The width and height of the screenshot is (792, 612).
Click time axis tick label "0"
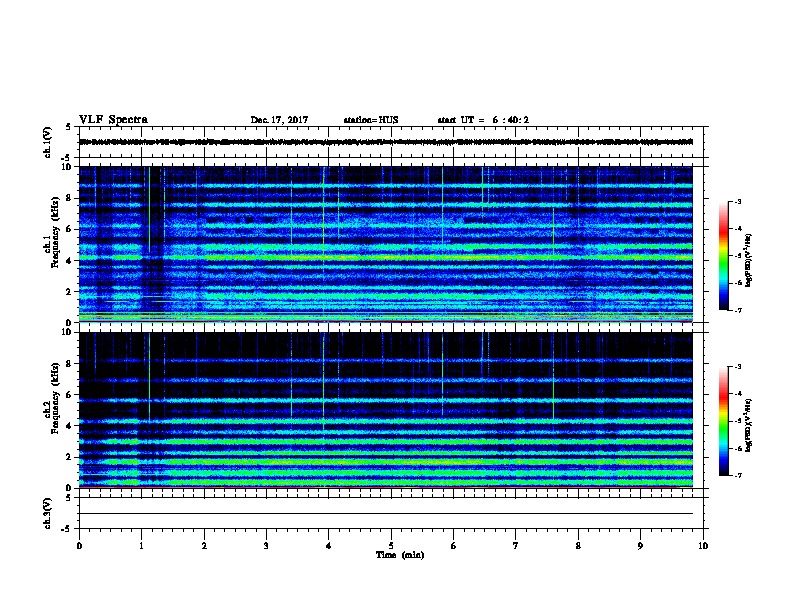(x=79, y=546)
